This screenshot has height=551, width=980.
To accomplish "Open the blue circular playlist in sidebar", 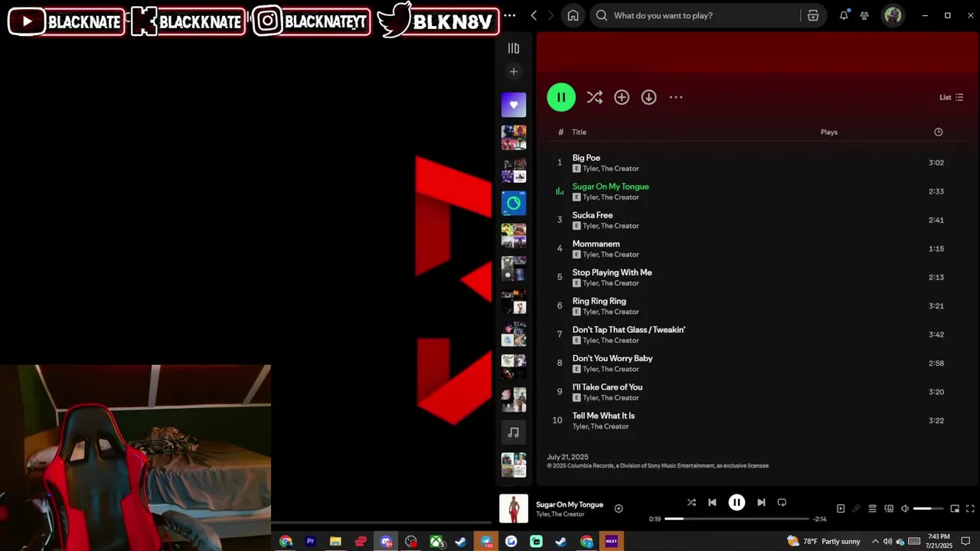I will 514,203.
